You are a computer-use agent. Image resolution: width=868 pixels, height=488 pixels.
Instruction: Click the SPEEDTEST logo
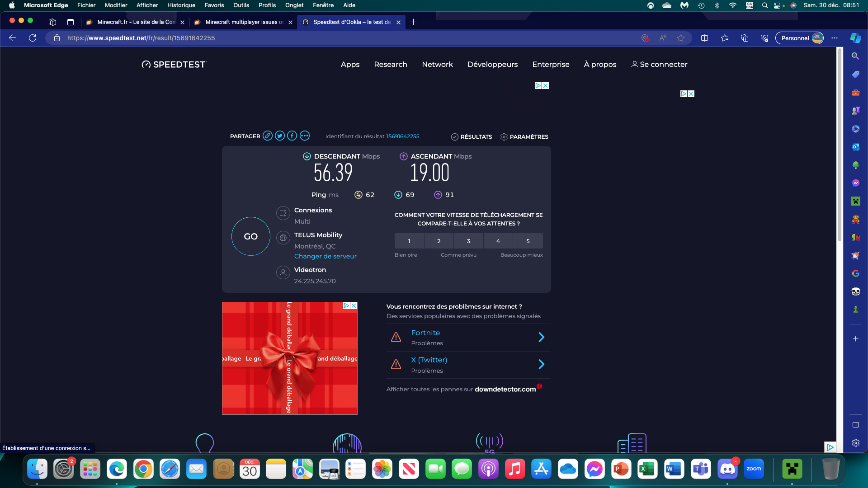174,64
